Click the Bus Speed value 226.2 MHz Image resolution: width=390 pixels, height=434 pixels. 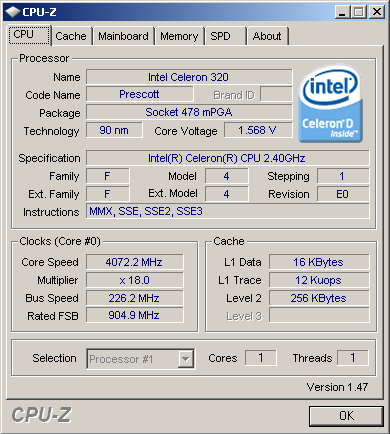point(134,298)
